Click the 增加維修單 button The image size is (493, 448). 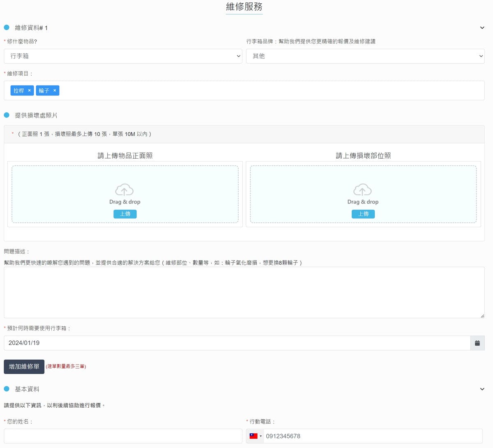(24, 367)
